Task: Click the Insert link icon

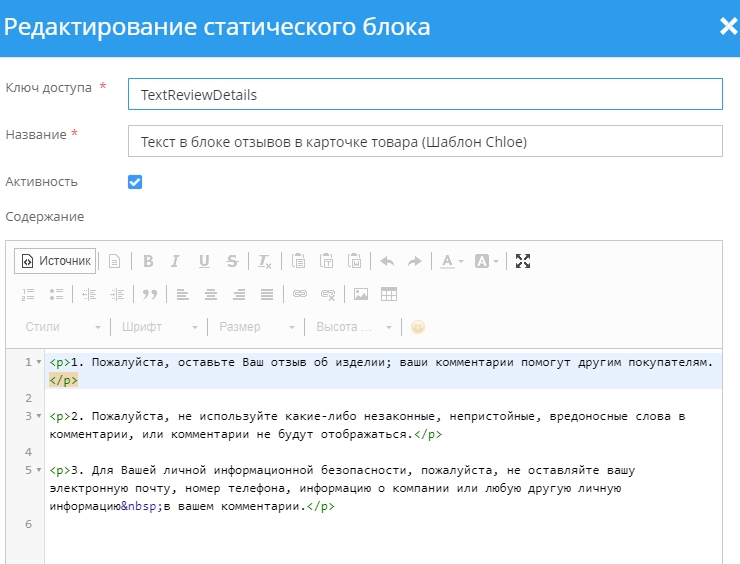Action: pos(299,294)
